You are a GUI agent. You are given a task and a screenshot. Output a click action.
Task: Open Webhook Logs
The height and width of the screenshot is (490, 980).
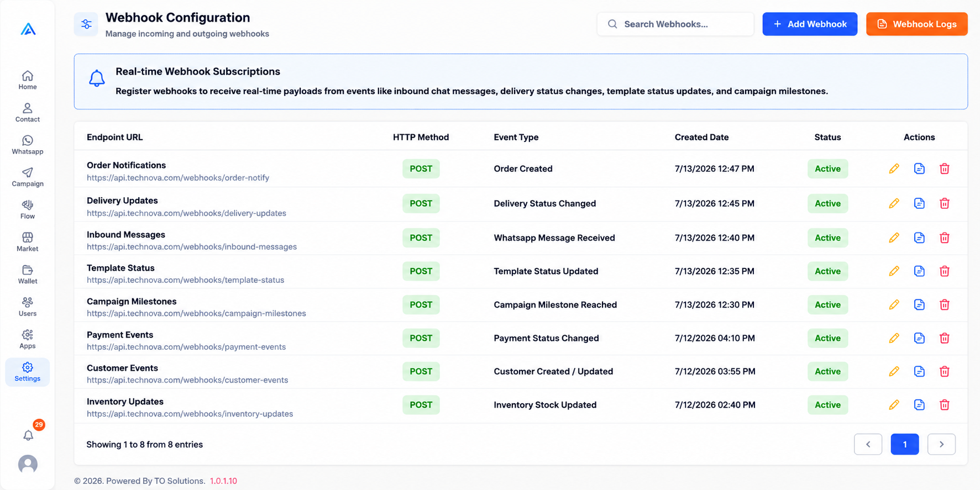[x=917, y=24]
